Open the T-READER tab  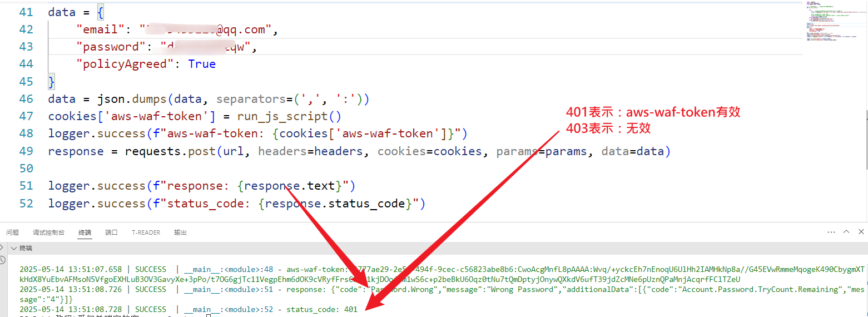point(146,232)
